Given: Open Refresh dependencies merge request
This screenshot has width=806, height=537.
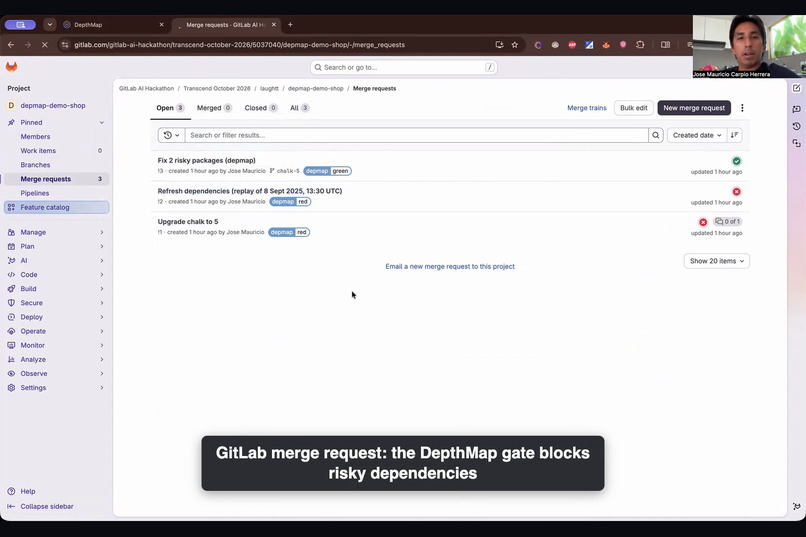Looking at the screenshot, I should pyautogui.click(x=250, y=191).
